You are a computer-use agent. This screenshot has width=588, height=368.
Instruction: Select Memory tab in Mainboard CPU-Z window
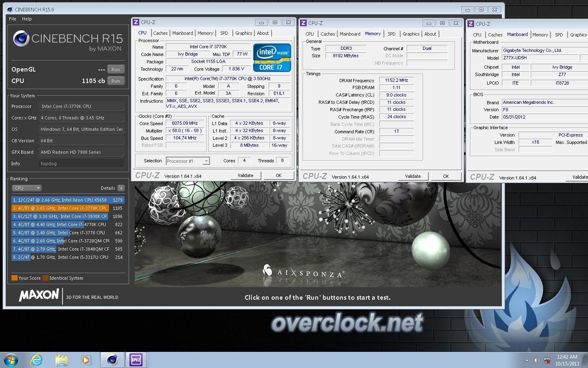pyautogui.click(x=540, y=35)
